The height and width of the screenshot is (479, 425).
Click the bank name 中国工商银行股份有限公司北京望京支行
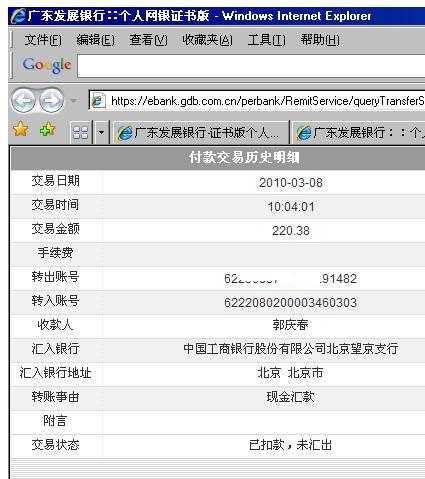tap(290, 349)
